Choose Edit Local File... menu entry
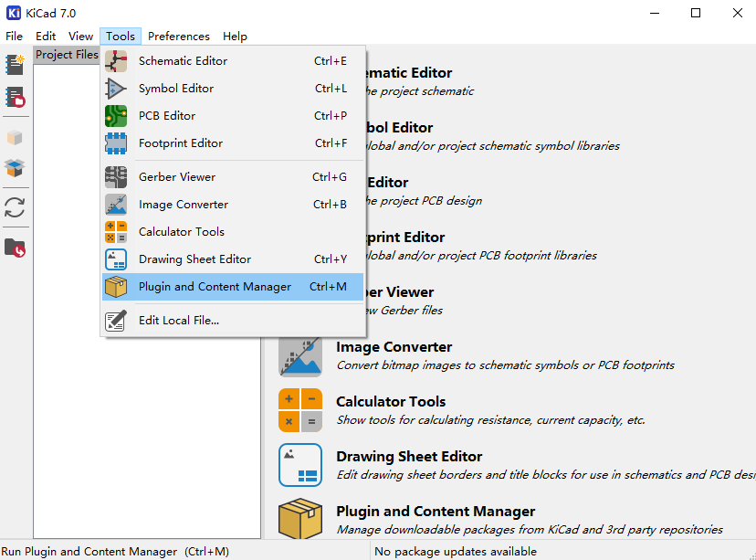This screenshot has width=756, height=560. coord(233,321)
